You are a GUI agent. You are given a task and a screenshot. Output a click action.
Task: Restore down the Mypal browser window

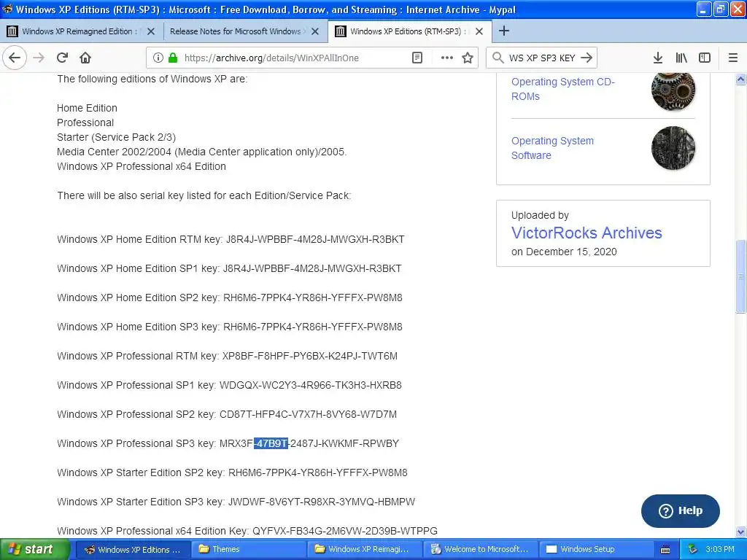click(x=720, y=9)
